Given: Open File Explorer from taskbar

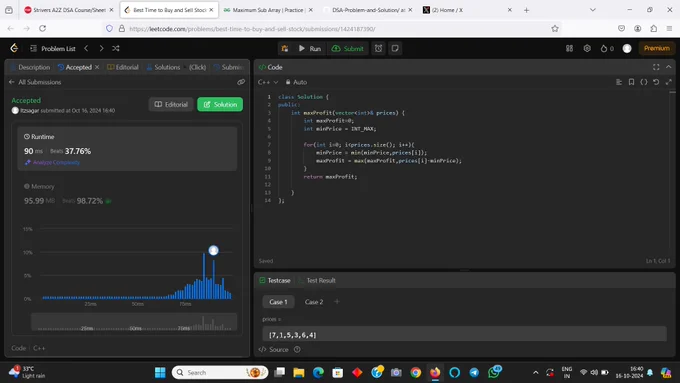Looking at the screenshot, I should coord(299,373).
